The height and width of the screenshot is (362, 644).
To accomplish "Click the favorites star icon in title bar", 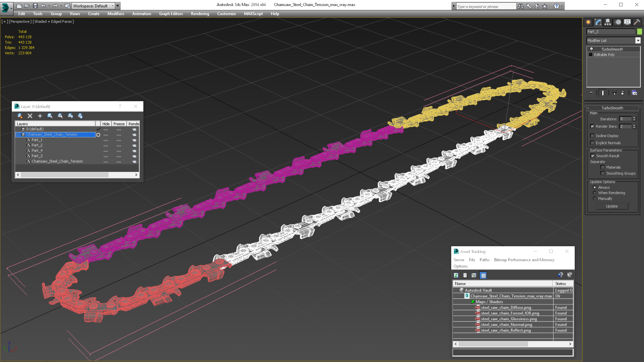I will 545,6.
